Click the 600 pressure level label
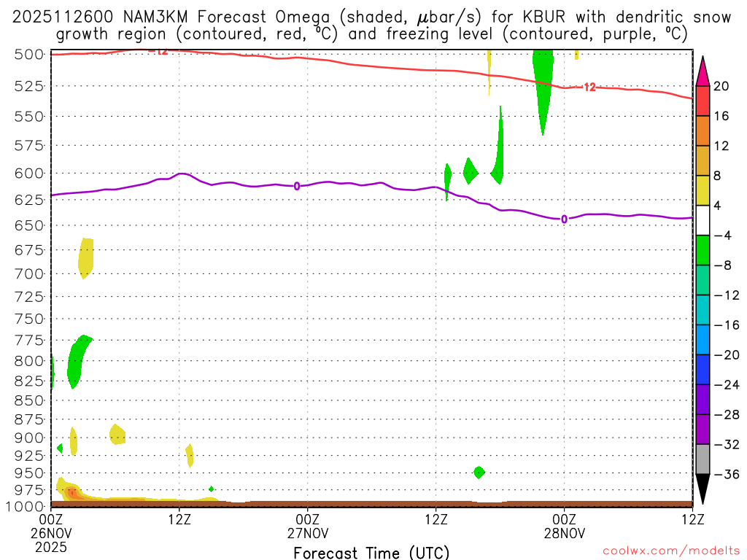The width and height of the screenshot is (747, 560). [29, 174]
